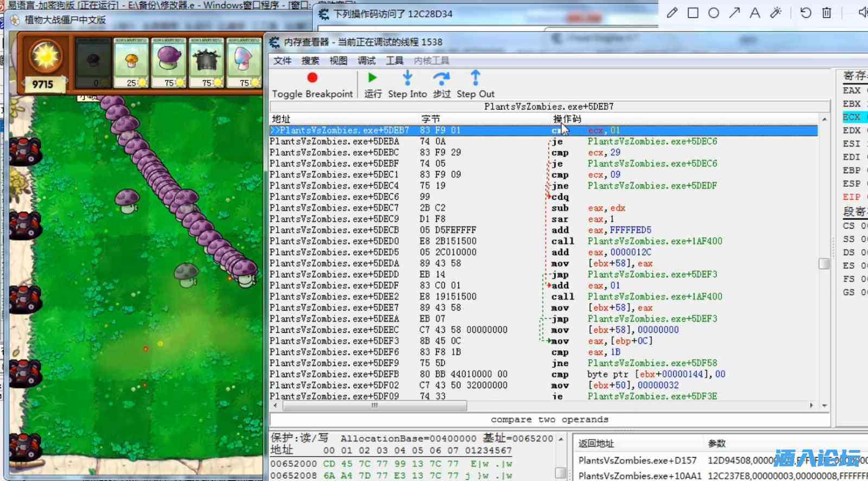
Task: Pick the rectangle shape annotation tool
Action: pyautogui.click(x=693, y=12)
